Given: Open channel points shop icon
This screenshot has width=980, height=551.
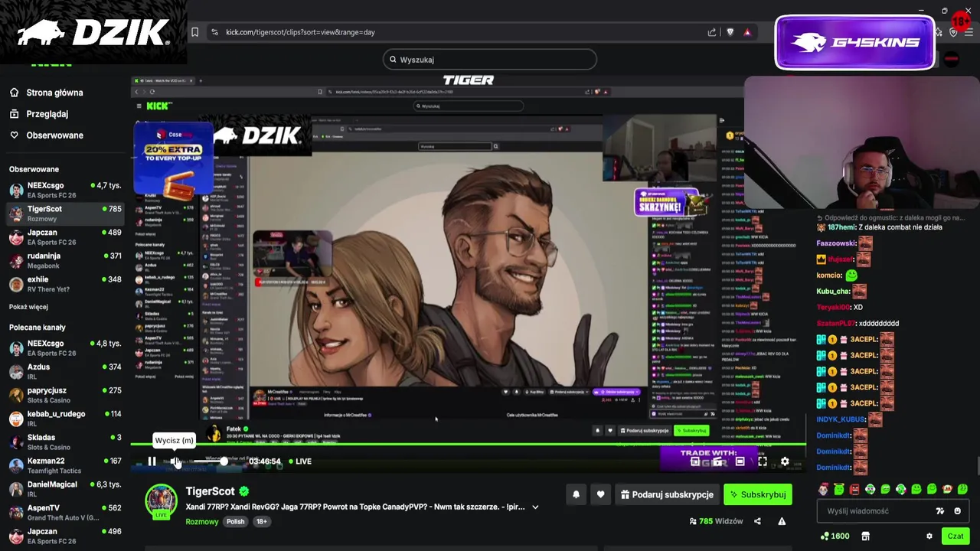Looking at the screenshot, I should click(865, 536).
